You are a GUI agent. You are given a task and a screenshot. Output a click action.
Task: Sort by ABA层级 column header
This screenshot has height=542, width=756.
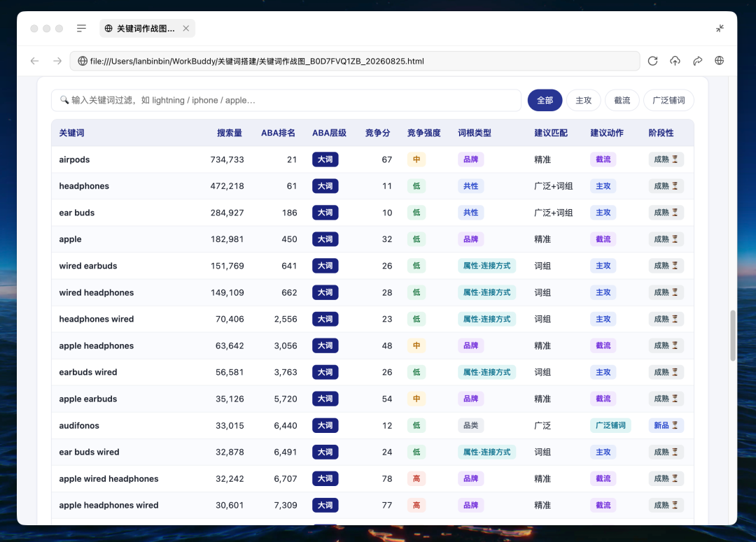tap(329, 133)
